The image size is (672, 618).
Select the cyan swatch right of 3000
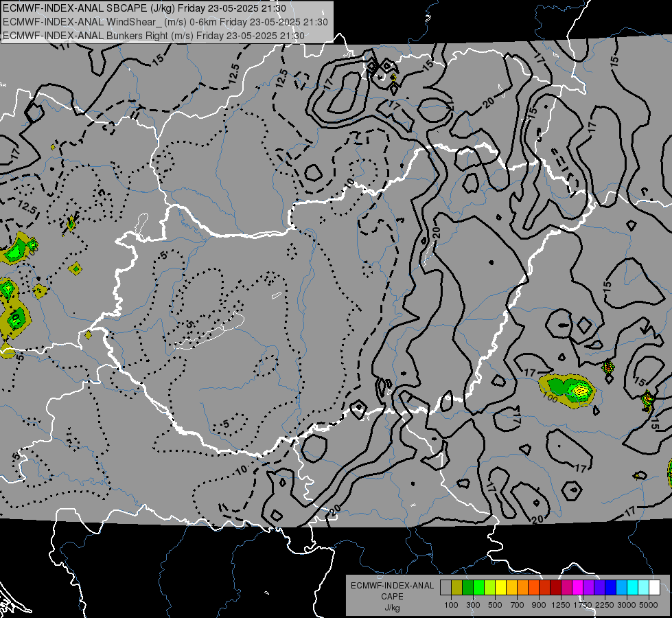pyautogui.click(x=633, y=588)
